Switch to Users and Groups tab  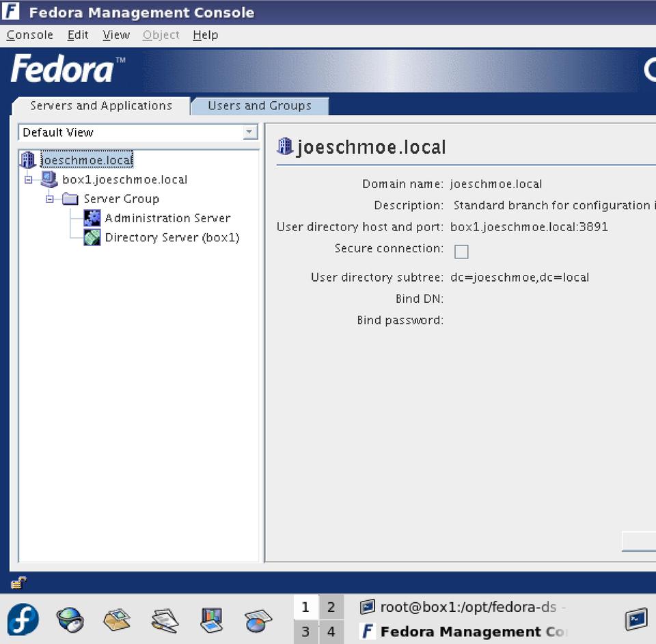pyautogui.click(x=260, y=106)
